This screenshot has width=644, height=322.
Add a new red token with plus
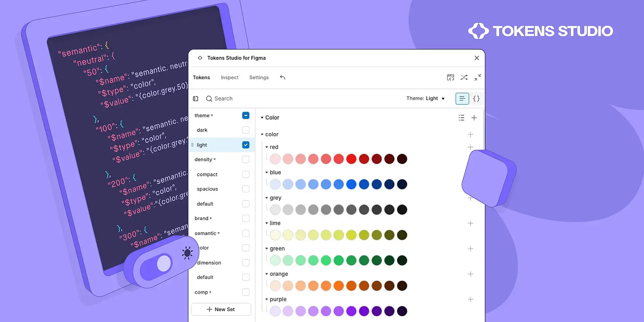471,147
